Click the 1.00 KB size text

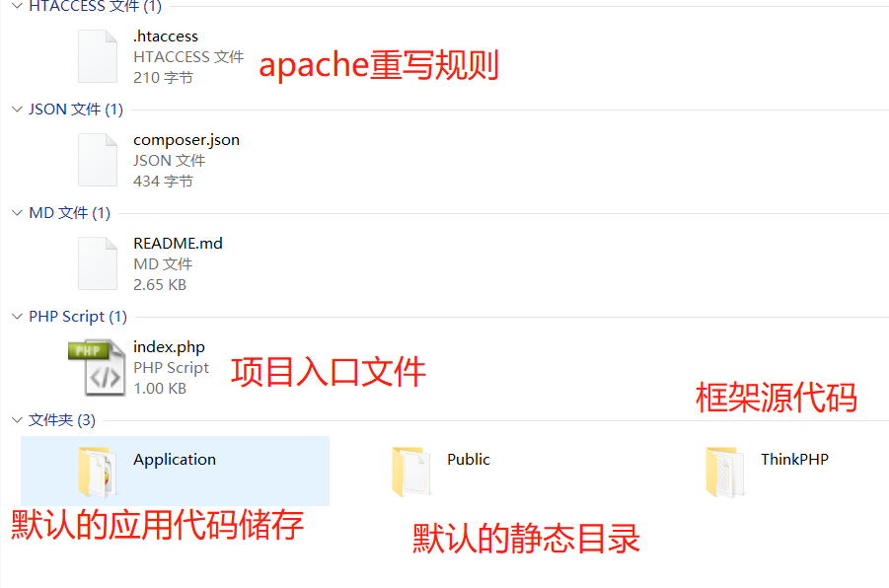tap(160, 389)
